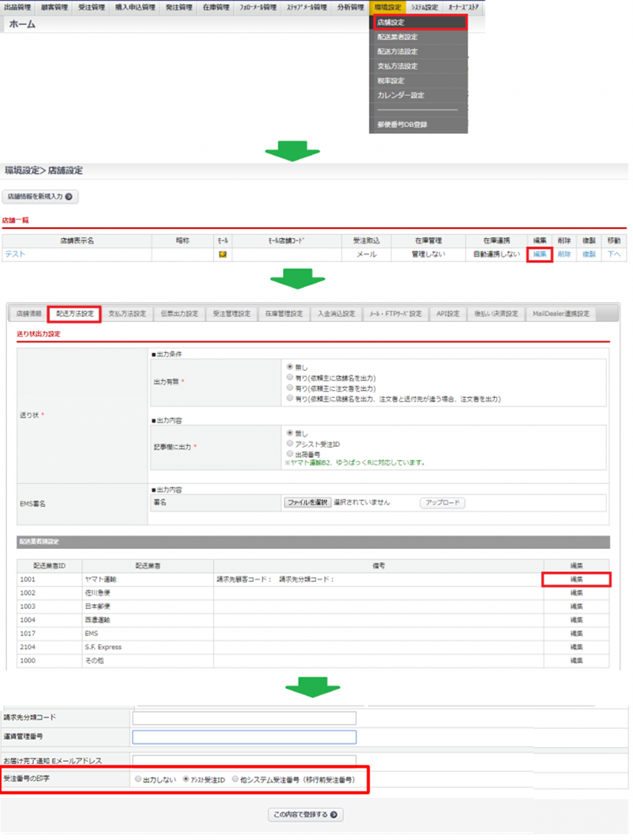633x840 pixels.
Task: Switch to the 配送方法設定 tab
Action: coord(74,314)
